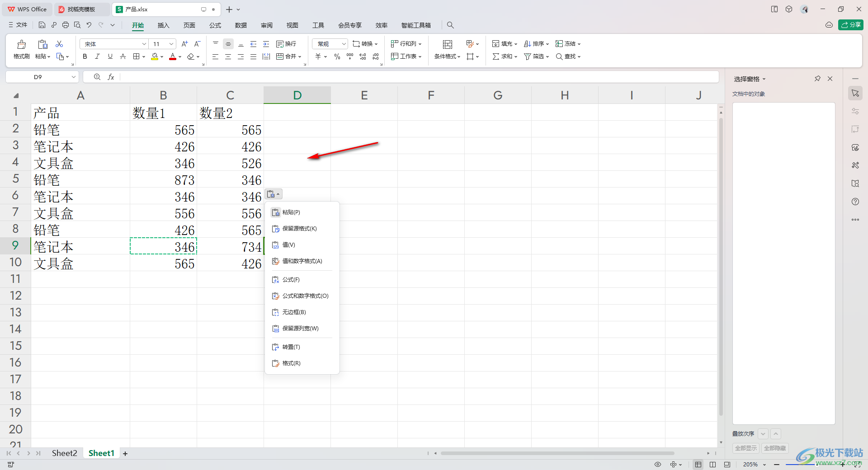The image size is (868, 470).
Task: Toggle Underline formatting
Action: tap(110, 56)
